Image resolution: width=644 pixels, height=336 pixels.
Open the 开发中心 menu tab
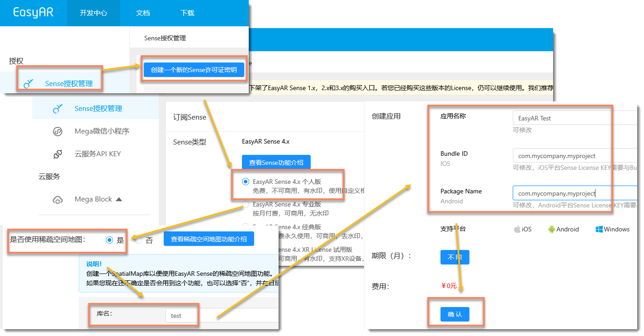(93, 13)
